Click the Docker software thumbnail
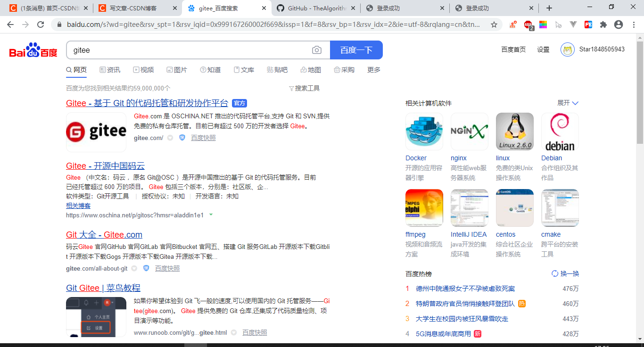 424,131
